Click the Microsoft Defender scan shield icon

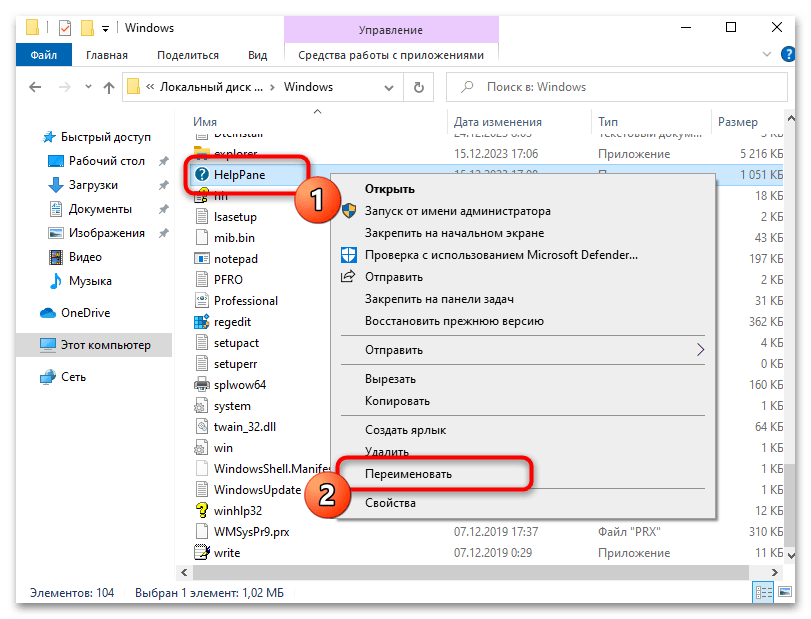coord(349,255)
